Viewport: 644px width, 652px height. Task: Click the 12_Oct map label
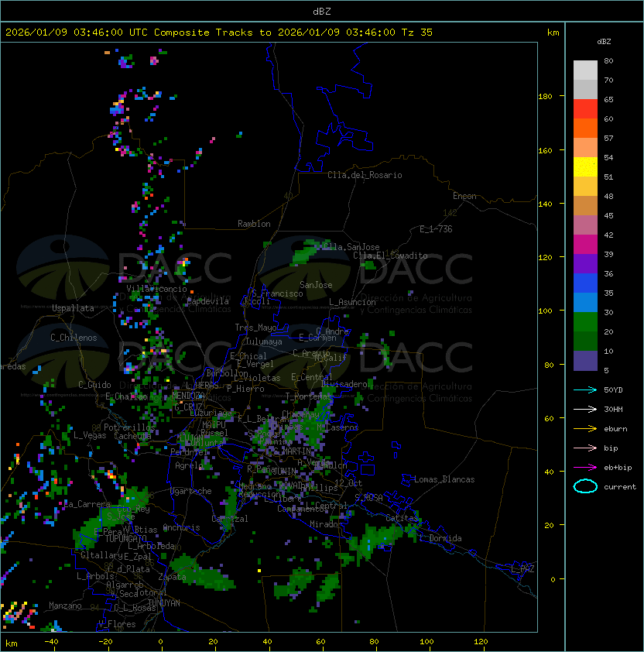pos(348,482)
